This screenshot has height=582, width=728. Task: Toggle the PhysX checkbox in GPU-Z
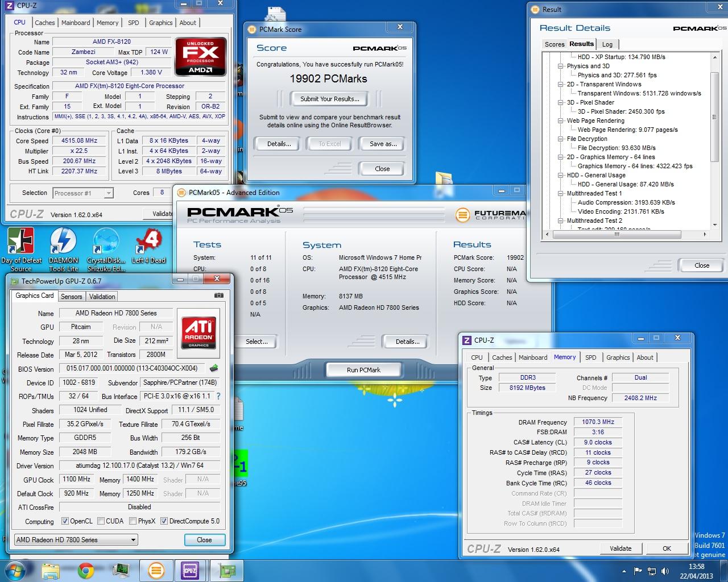point(133,521)
